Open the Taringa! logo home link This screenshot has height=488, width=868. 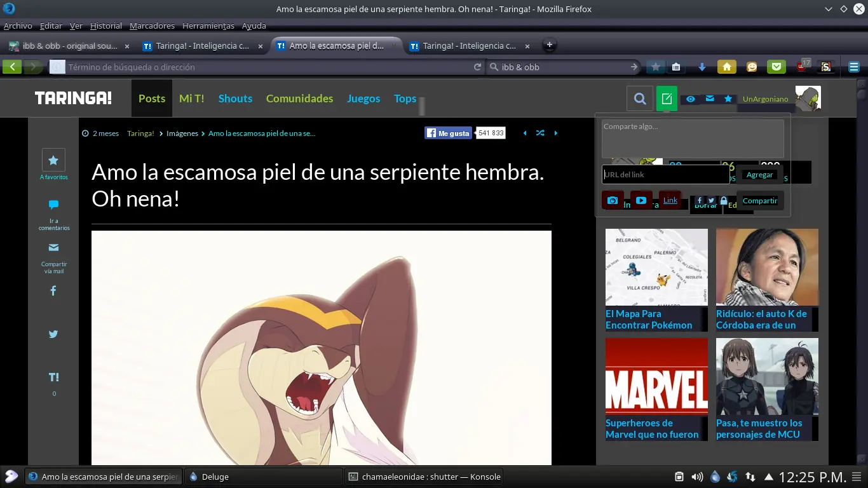coord(73,98)
